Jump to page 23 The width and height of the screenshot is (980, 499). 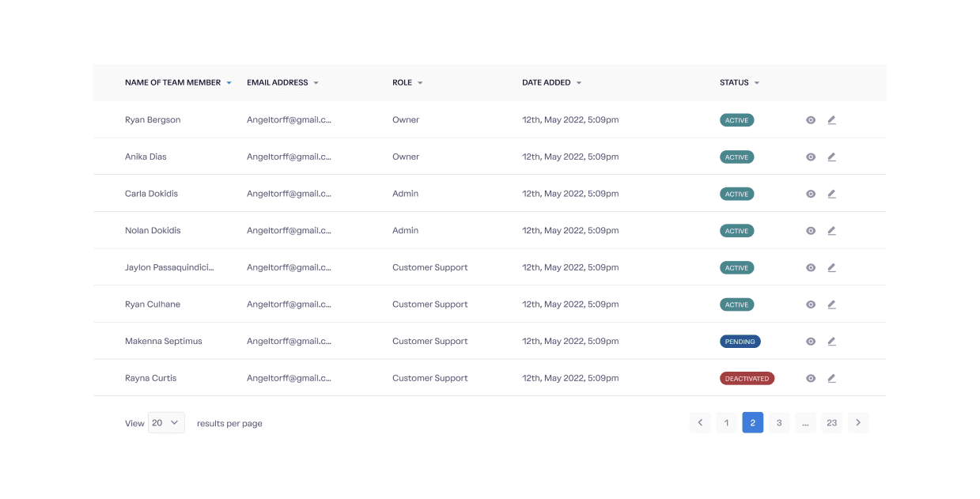pyautogui.click(x=832, y=423)
